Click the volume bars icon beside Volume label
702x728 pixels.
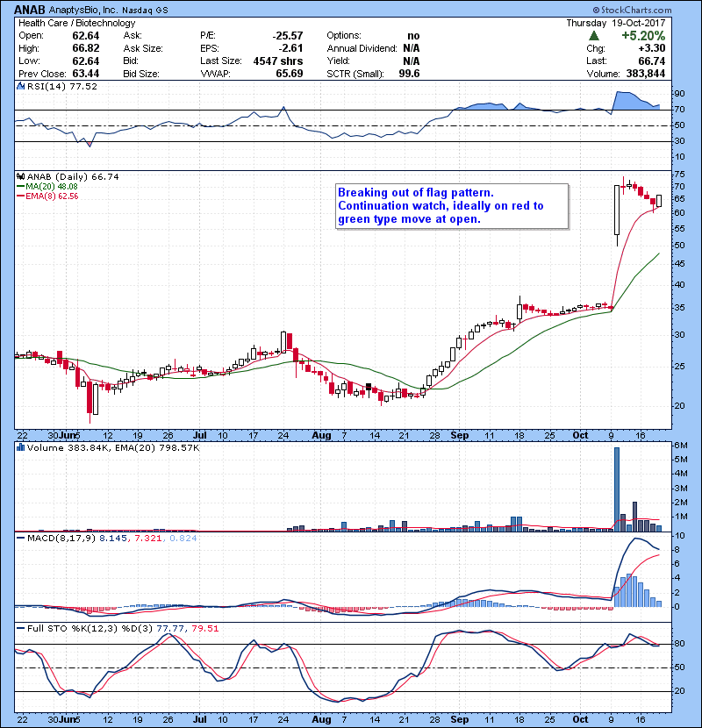[x=20, y=447]
